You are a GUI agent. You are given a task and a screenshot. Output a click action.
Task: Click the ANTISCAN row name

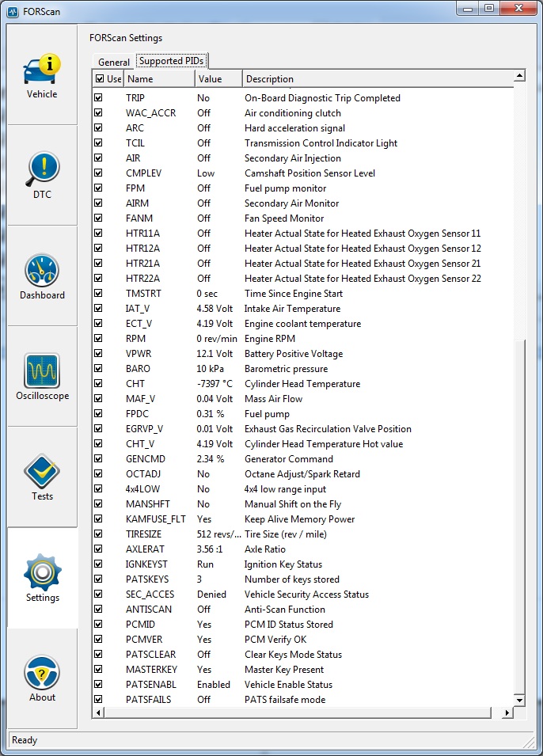(149, 609)
